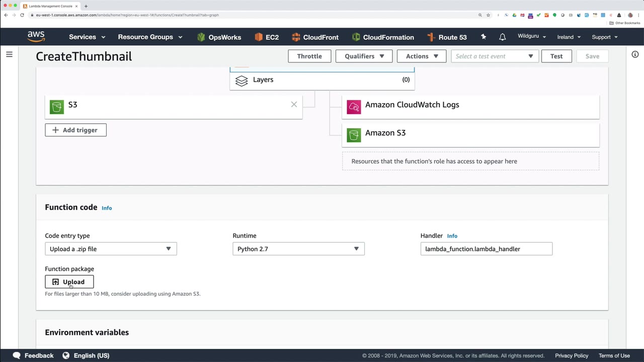Expand the Services menu
This screenshot has height=362, width=644.
click(x=87, y=37)
